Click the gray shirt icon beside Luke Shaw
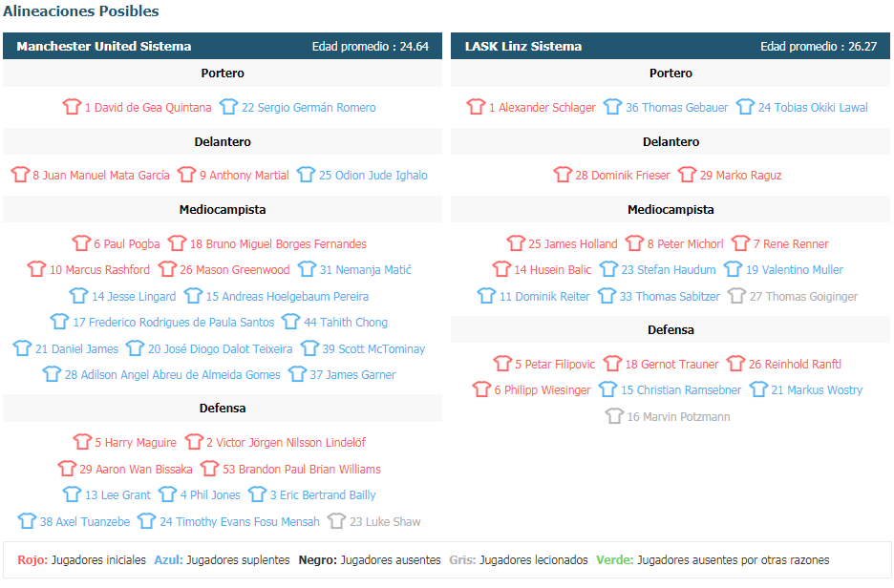This screenshot has width=894, height=588. tap(336, 521)
